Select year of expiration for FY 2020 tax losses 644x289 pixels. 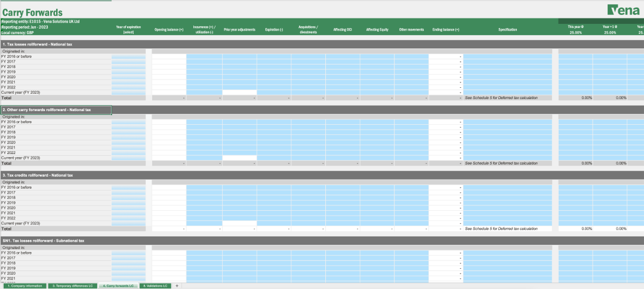coord(128,77)
